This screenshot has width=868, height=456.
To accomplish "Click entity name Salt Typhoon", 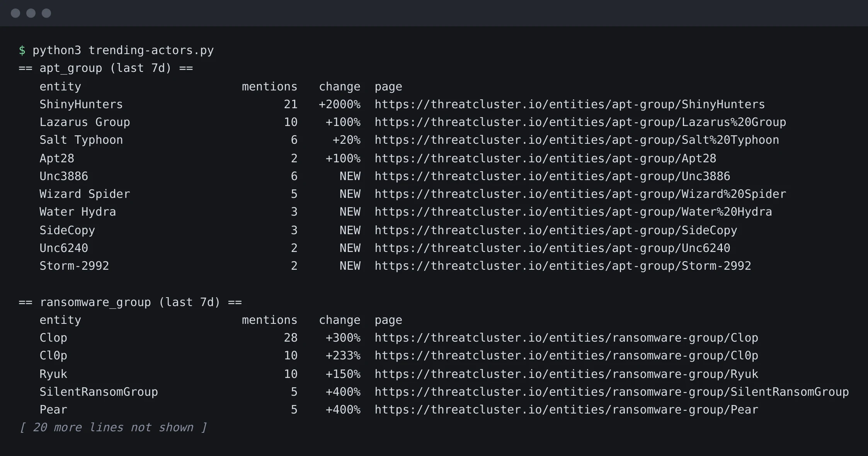I will [81, 140].
